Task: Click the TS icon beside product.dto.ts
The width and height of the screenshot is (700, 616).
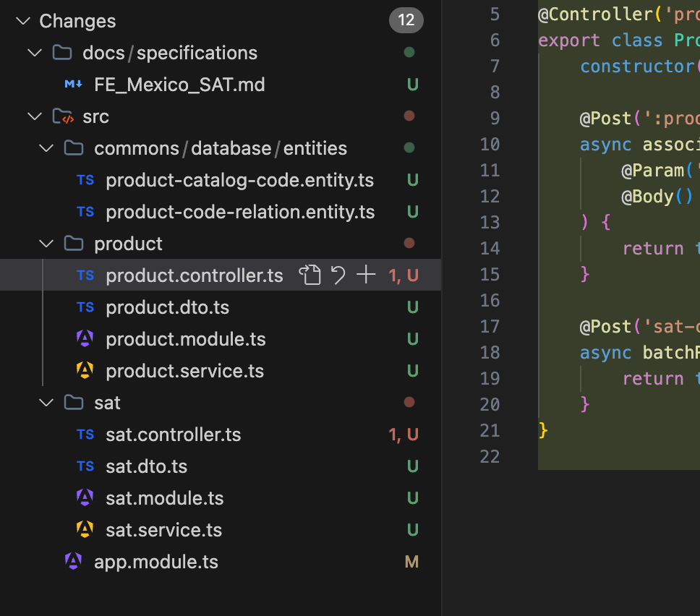Action: pyautogui.click(x=85, y=307)
